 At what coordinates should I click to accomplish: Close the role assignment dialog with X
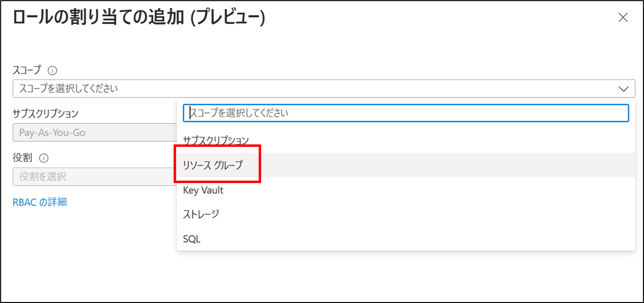623,18
